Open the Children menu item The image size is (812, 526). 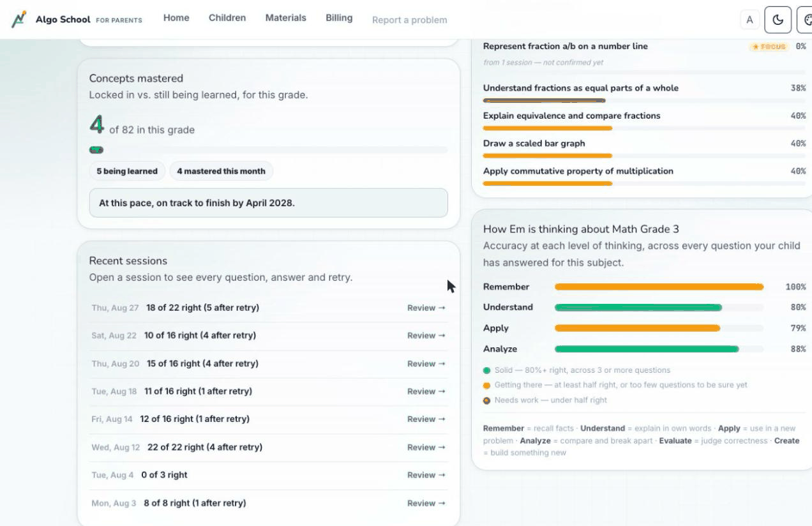(227, 18)
